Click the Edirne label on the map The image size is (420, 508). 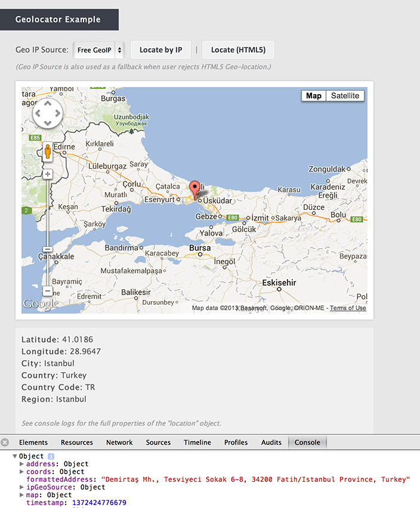pyautogui.click(x=64, y=147)
